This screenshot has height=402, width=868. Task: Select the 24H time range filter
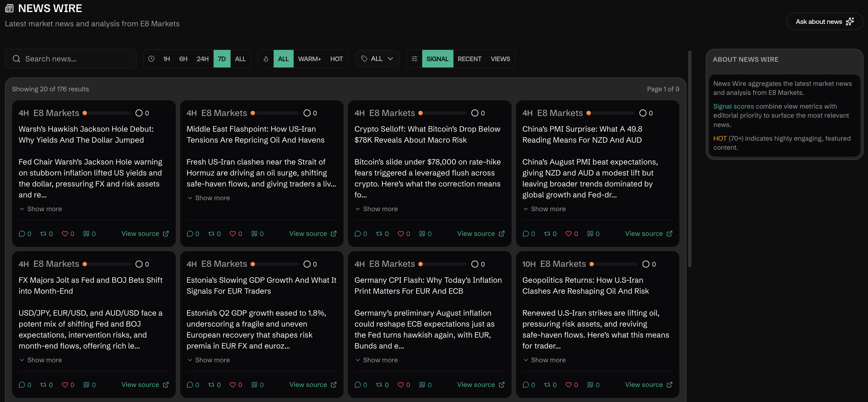pos(203,59)
